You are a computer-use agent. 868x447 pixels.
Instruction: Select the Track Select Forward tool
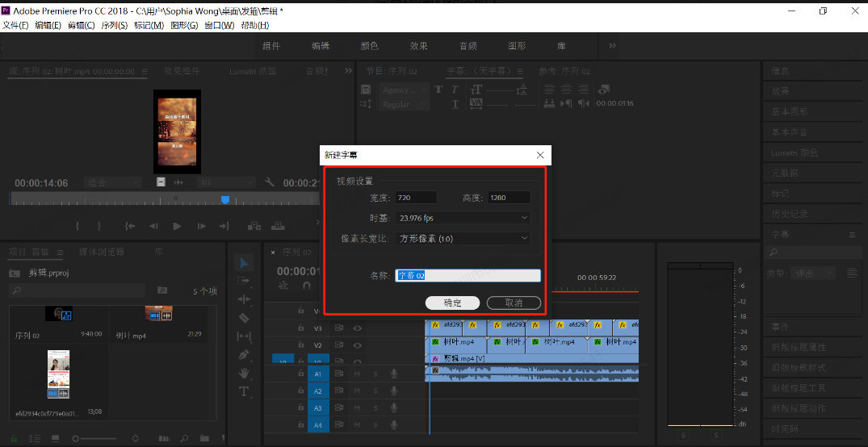pyautogui.click(x=244, y=281)
